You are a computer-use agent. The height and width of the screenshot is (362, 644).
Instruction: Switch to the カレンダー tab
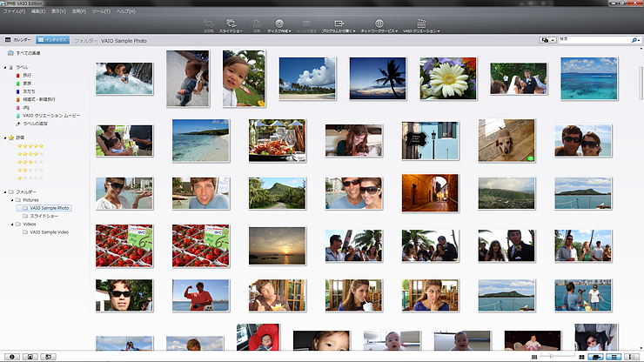click(x=17, y=40)
